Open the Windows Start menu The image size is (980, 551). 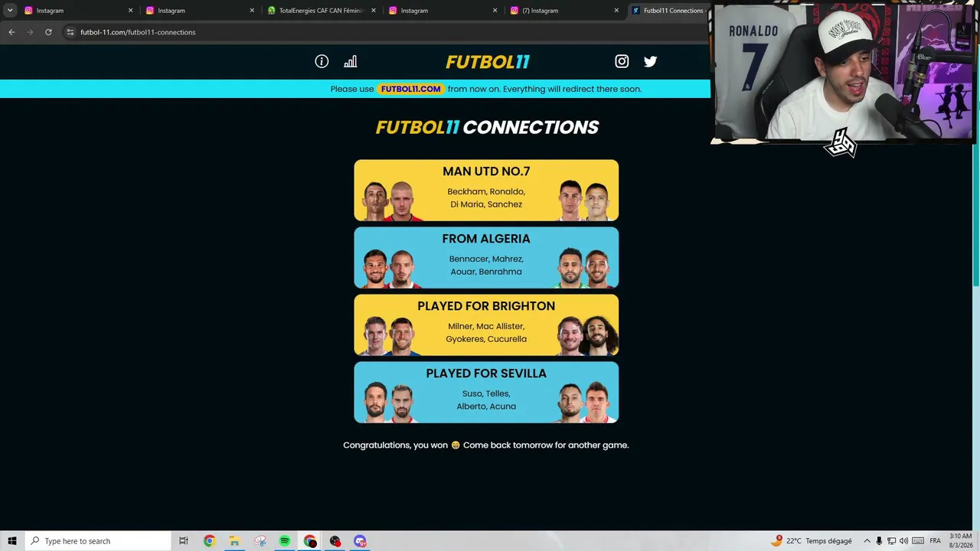tap(12, 541)
